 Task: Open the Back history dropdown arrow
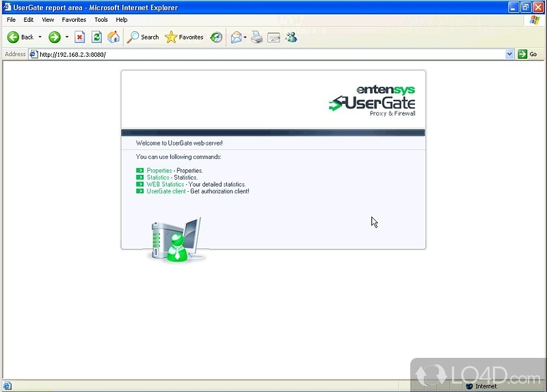point(40,37)
